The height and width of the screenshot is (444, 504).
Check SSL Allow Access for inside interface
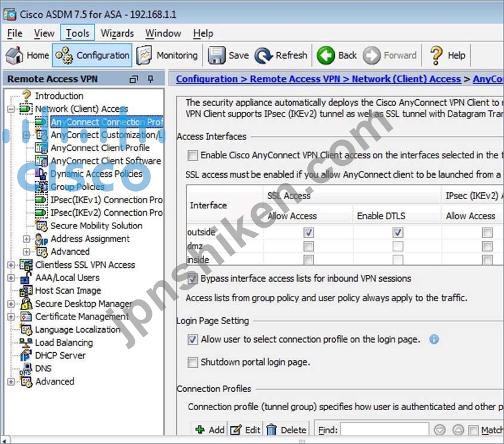308,260
